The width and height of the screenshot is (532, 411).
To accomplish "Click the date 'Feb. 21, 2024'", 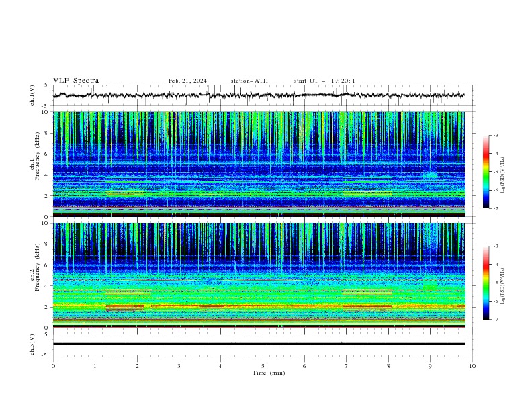I will [187, 81].
